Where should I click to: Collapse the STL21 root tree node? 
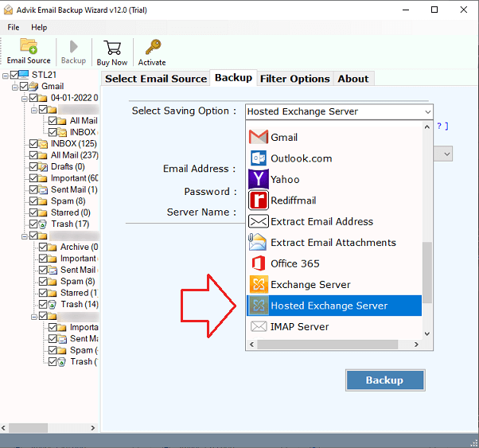(x=5, y=76)
